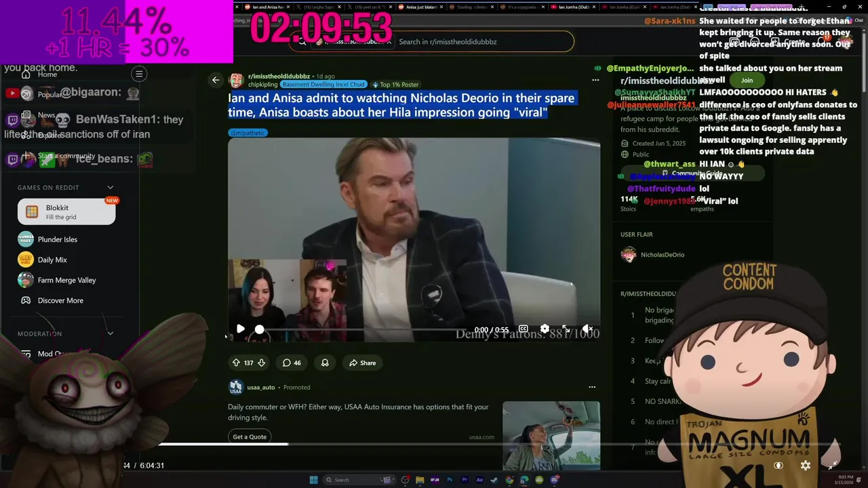Play the embedded Reddit video

(241, 329)
